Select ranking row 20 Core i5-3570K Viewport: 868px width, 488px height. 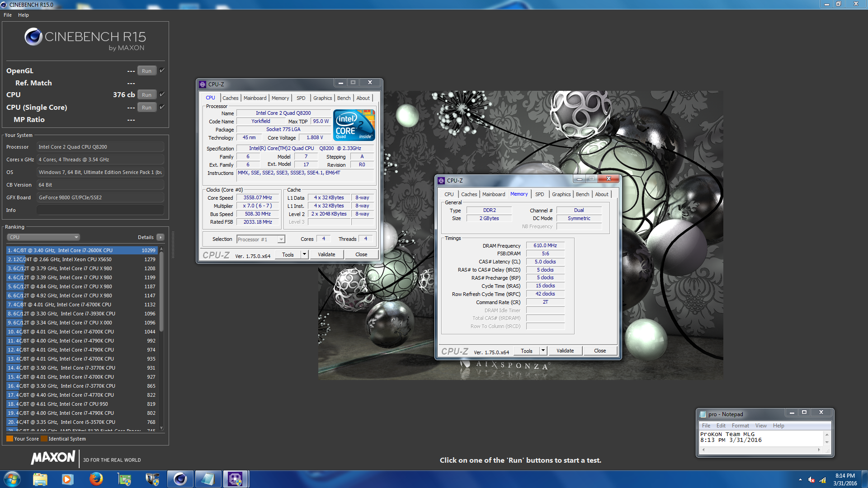tap(82, 422)
